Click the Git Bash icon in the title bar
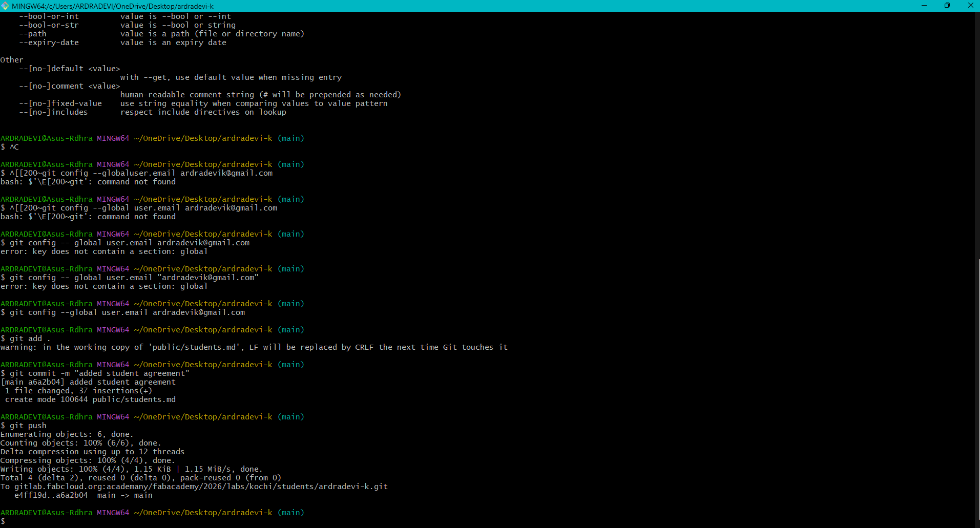Screen dimensions: 980x528 pyautogui.click(x=5, y=6)
